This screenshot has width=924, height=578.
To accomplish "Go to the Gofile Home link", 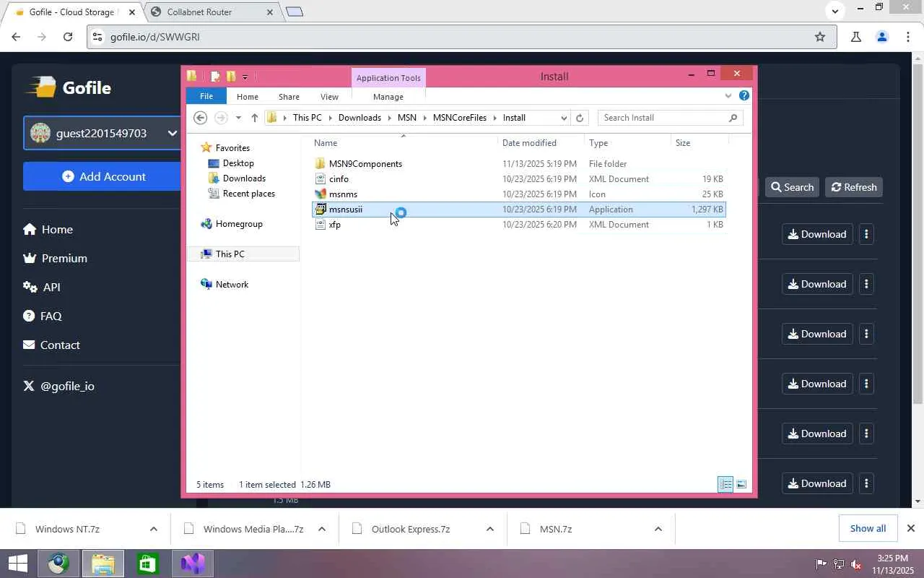I will pos(48,229).
